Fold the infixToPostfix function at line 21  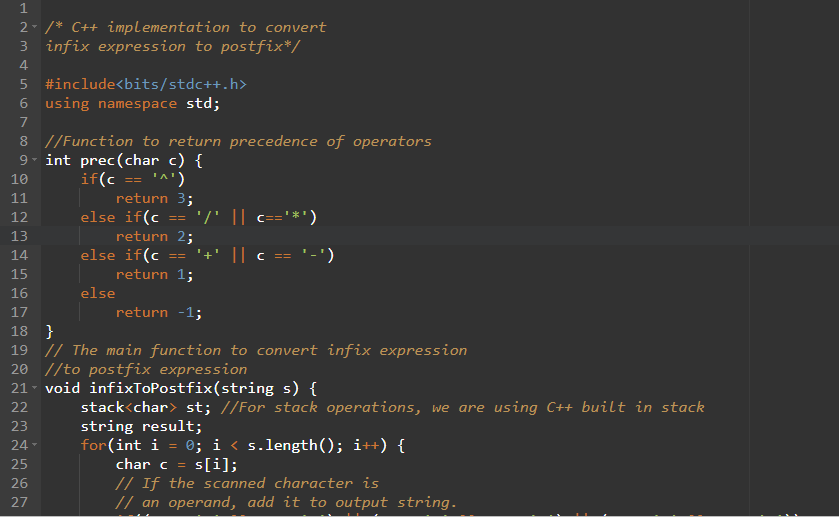[x=35, y=388]
